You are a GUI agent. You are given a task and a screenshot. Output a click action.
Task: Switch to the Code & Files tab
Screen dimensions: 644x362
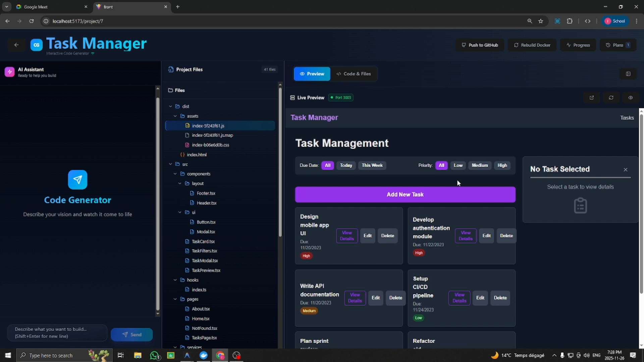tap(354, 74)
